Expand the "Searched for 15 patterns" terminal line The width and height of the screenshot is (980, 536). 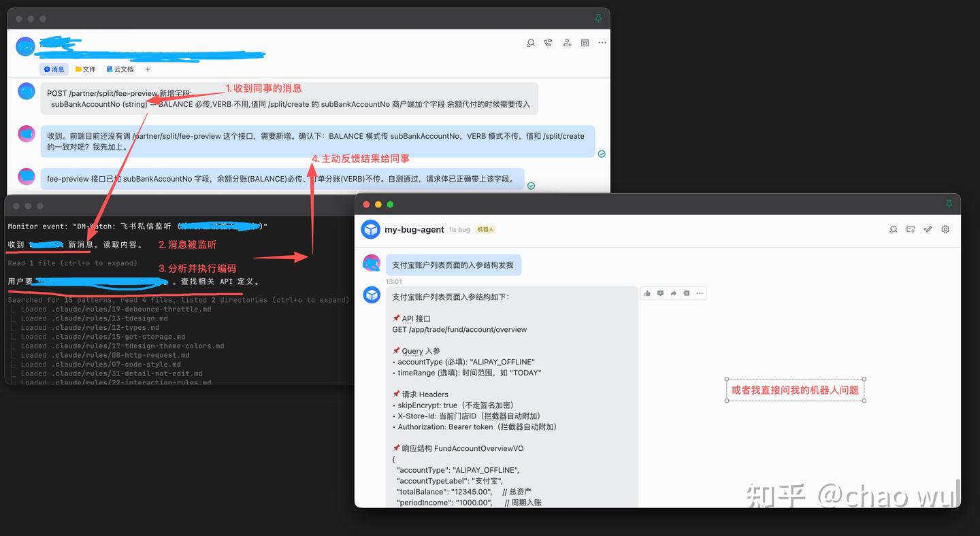(x=178, y=300)
